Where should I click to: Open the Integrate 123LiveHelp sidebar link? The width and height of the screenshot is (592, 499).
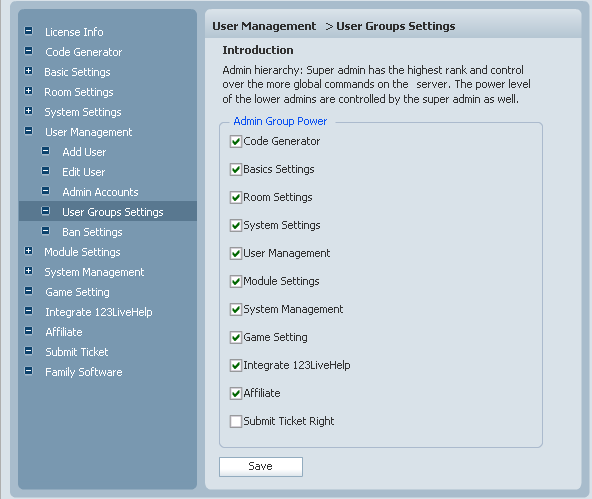click(99, 312)
